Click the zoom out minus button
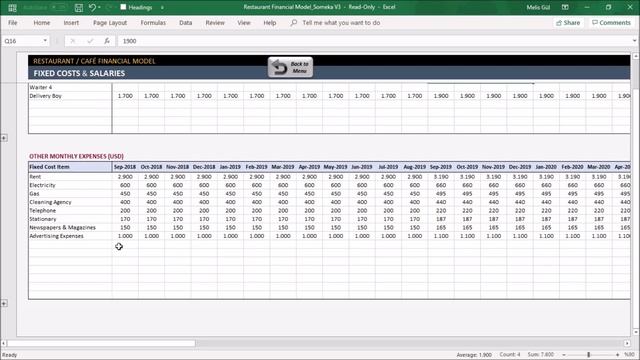The image size is (640, 360). coord(564,355)
